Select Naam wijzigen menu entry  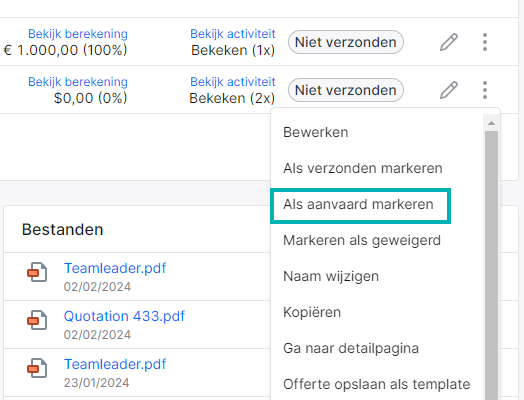pyautogui.click(x=331, y=276)
